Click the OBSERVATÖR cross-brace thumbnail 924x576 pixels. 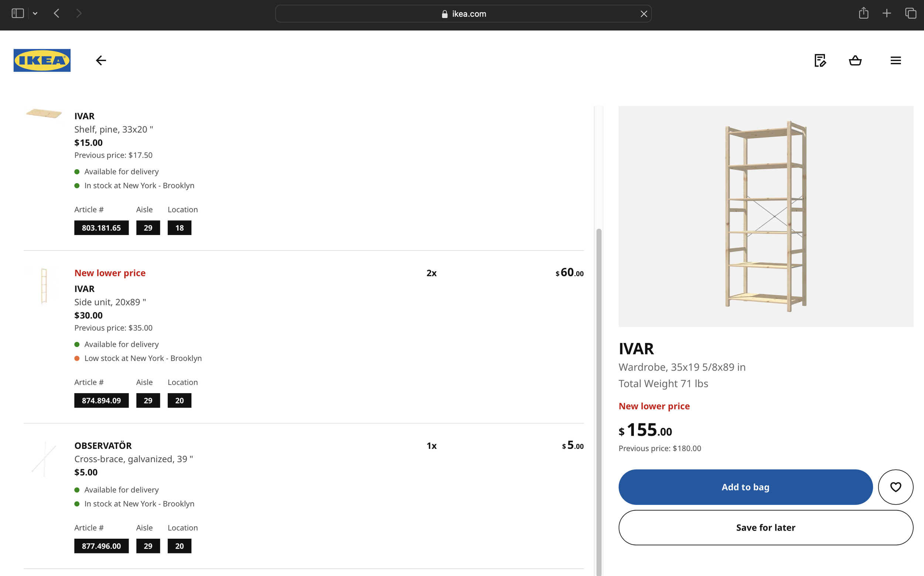[44, 458]
